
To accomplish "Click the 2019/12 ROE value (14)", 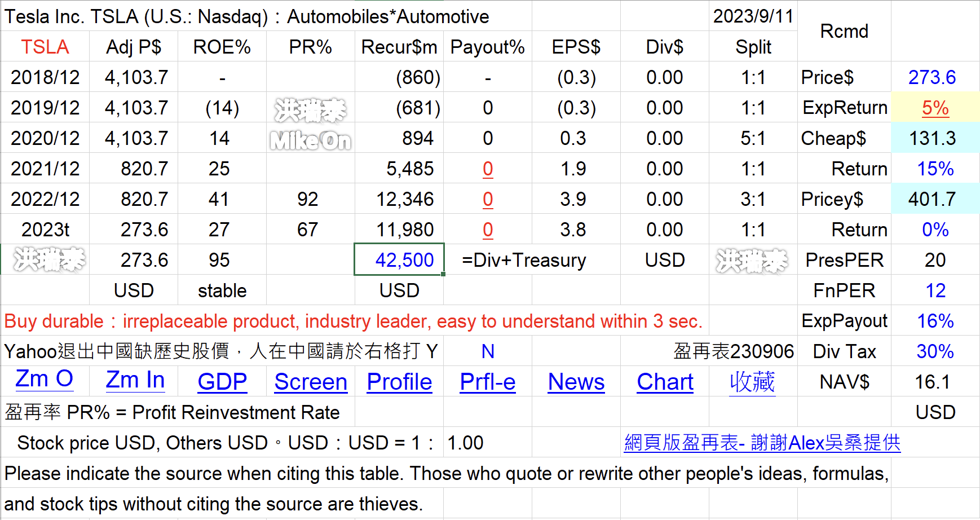I will point(222,108).
